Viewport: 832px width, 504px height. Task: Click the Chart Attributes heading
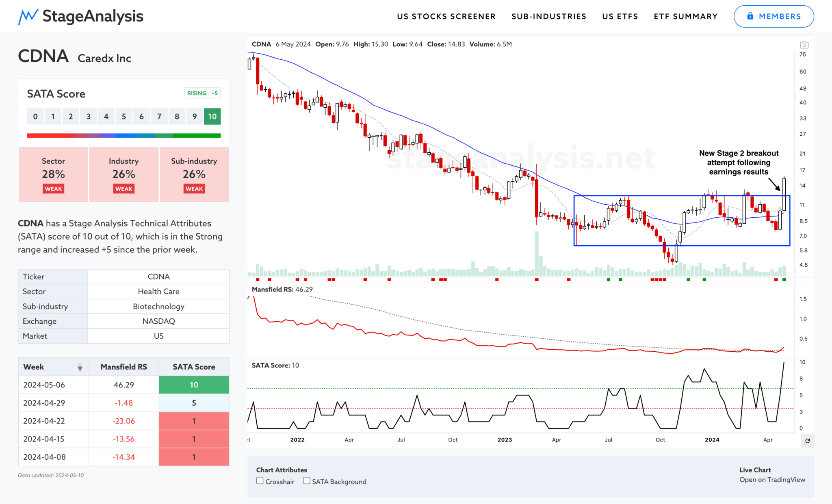pos(282,470)
